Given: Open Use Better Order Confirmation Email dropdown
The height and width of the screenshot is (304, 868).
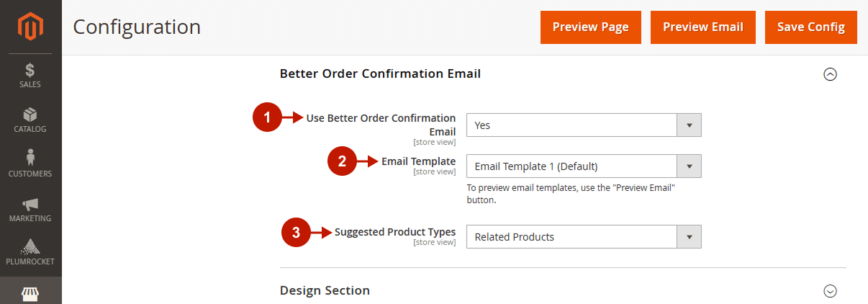Looking at the screenshot, I should pos(584,125).
